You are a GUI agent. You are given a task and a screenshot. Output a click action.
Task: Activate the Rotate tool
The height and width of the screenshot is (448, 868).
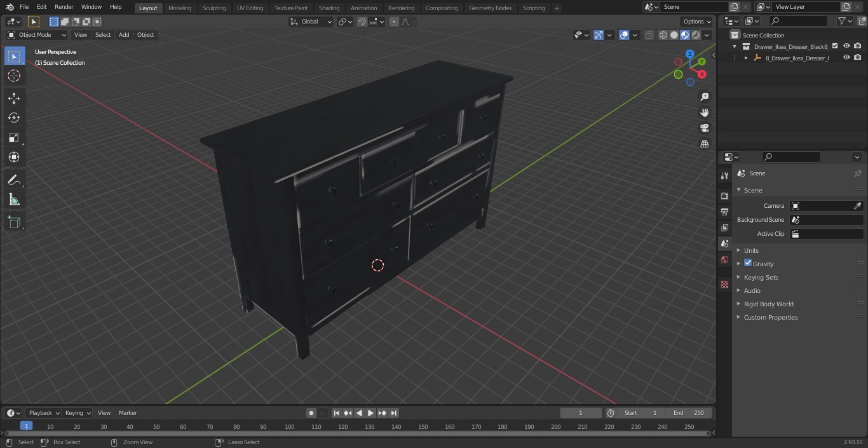[14, 118]
